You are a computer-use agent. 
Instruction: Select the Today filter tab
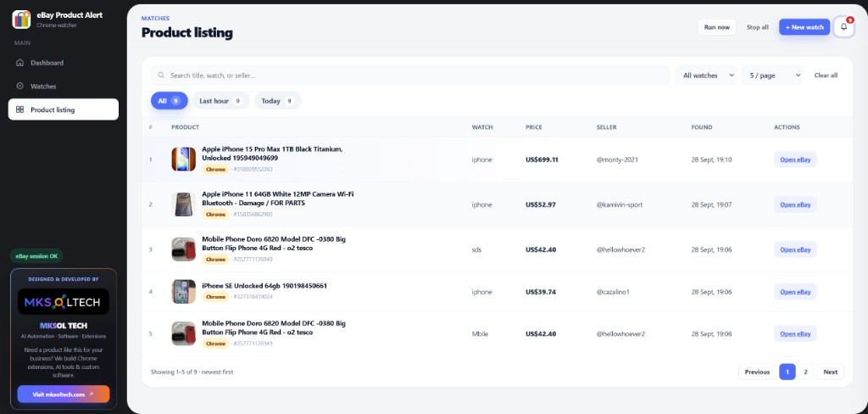(x=277, y=101)
